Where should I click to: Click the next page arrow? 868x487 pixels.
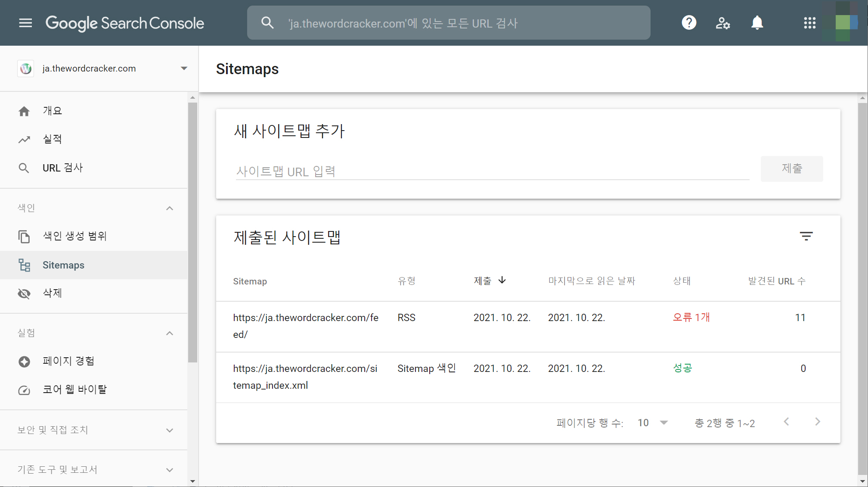(x=817, y=422)
